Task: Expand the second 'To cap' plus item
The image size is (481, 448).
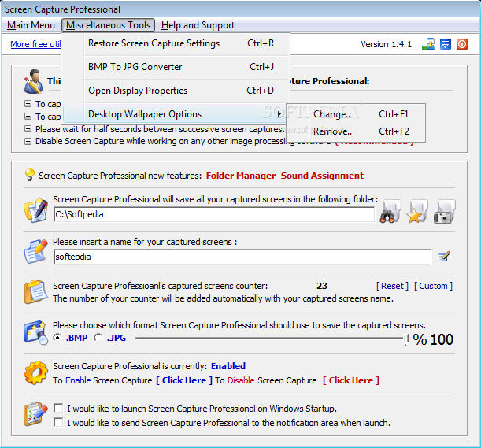Action: tap(28, 117)
